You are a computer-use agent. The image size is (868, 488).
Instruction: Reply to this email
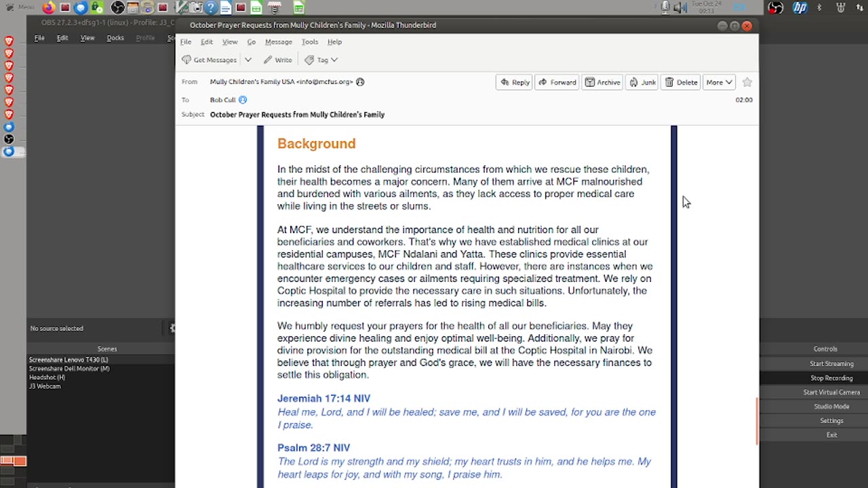(x=515, y=82)
